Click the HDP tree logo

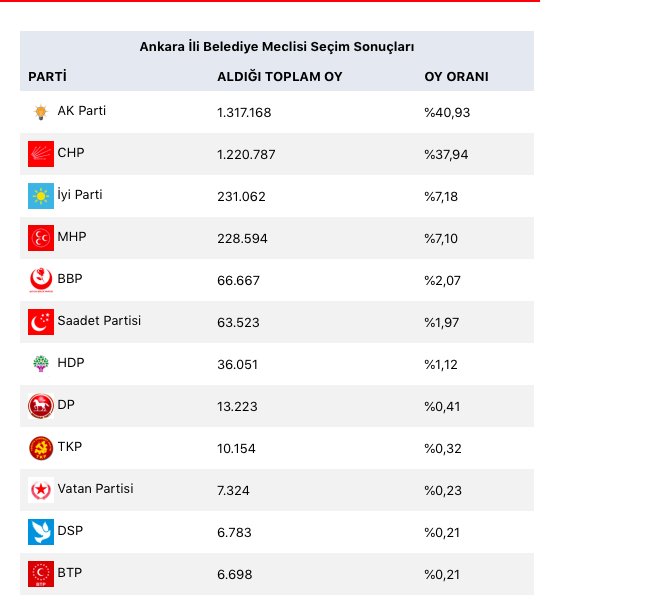(41, 364)
